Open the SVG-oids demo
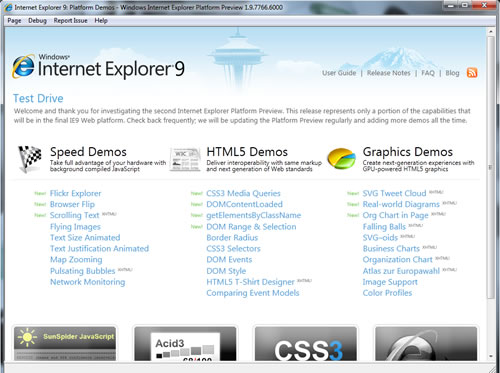The width and height of the screenshot is (500, 373). point(380,238)
